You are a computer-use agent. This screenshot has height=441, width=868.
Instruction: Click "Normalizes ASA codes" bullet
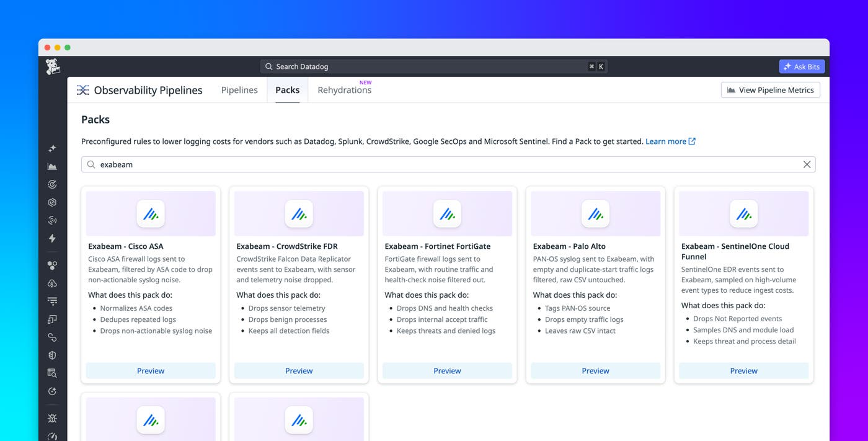coord(136,308)
